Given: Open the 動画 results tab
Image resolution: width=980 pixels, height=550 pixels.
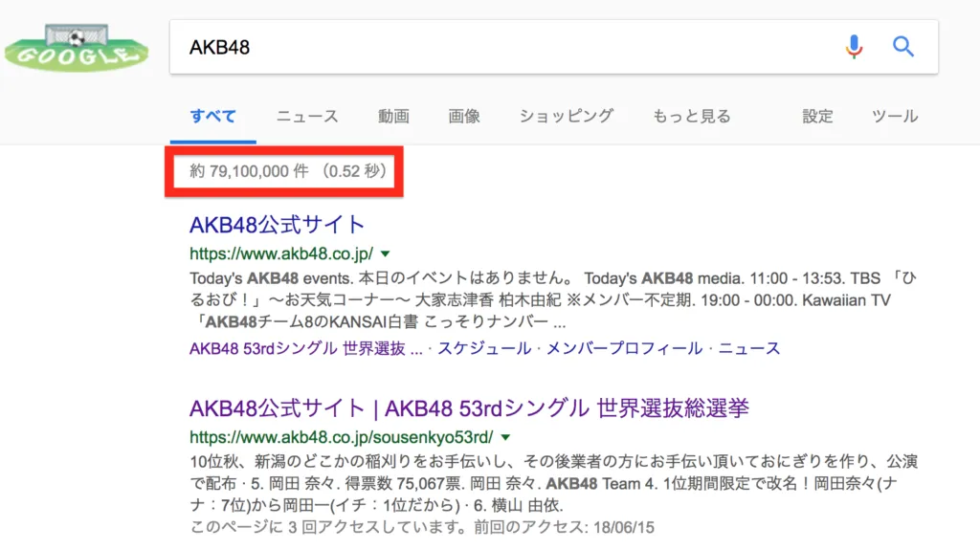Looking at the screenshot, I should point(393,117).
